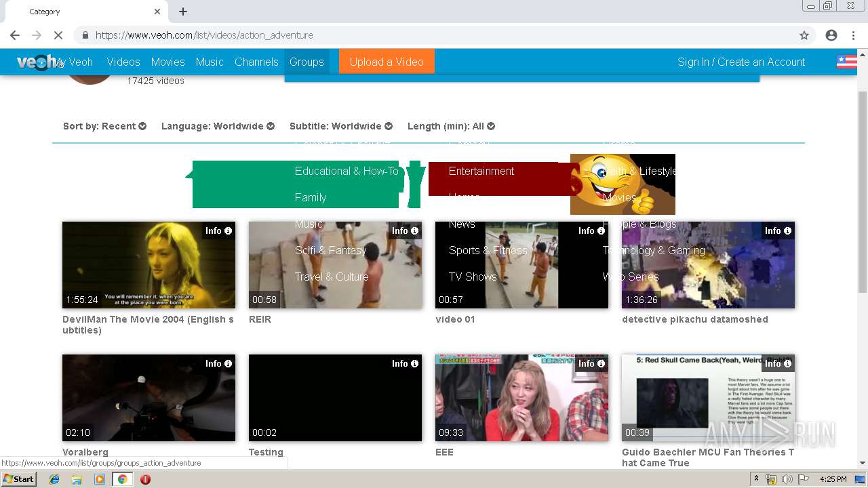Click the red antivirus icon in the taskbar

(145, 479)
